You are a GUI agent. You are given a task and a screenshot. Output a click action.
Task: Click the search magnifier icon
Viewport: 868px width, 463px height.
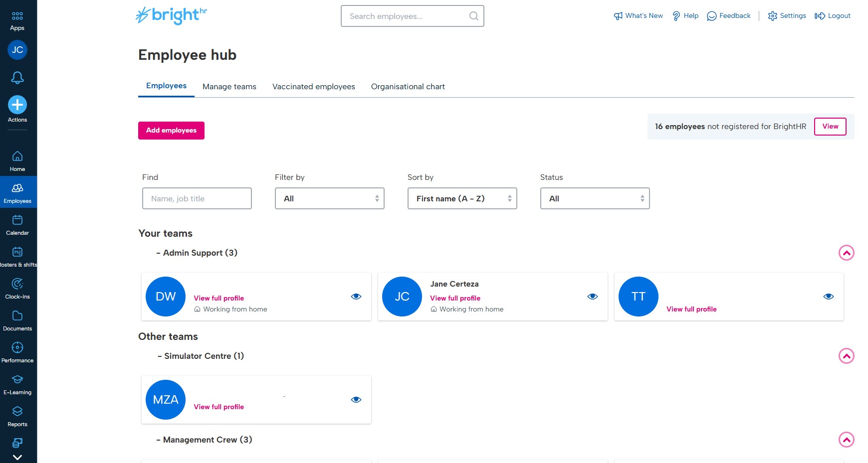[x=474, y=16]
